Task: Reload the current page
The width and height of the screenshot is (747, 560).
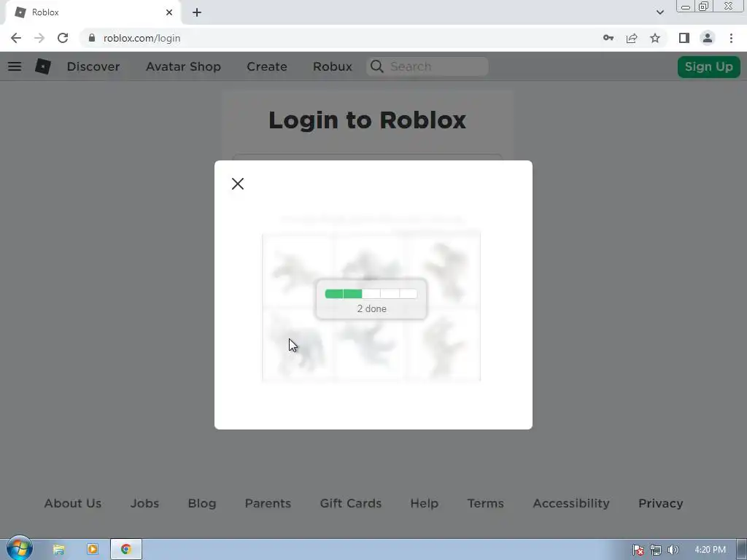Action: click(63, 38)
